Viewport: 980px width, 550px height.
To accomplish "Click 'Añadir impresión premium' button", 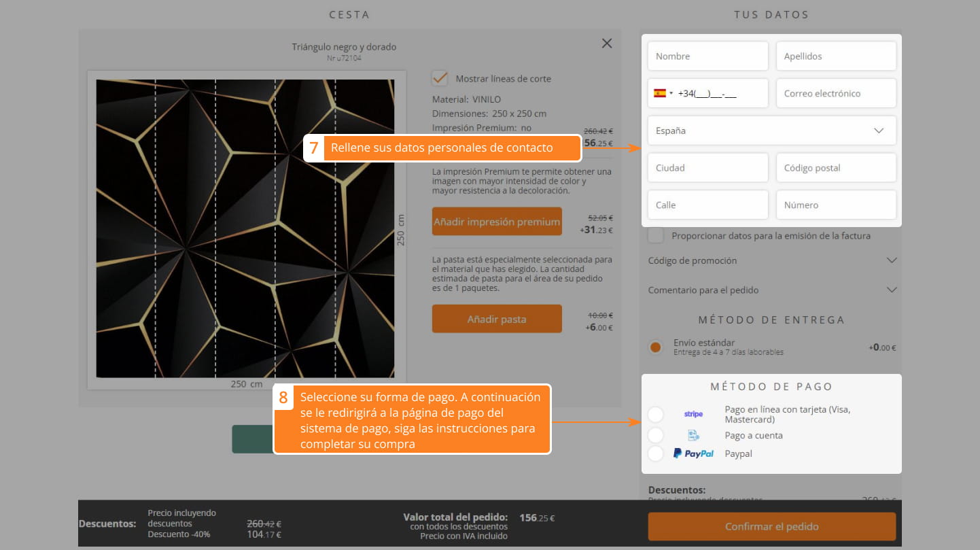I will [x=497, y=222].
